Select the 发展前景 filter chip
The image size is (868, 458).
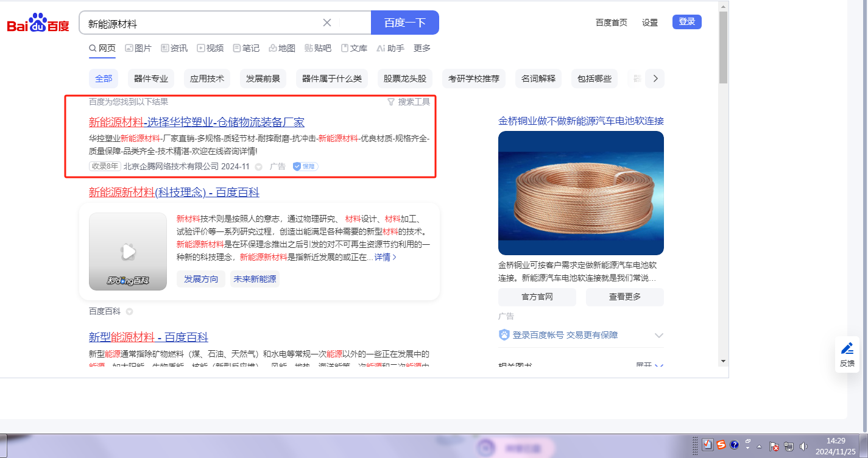coord(263,79)
